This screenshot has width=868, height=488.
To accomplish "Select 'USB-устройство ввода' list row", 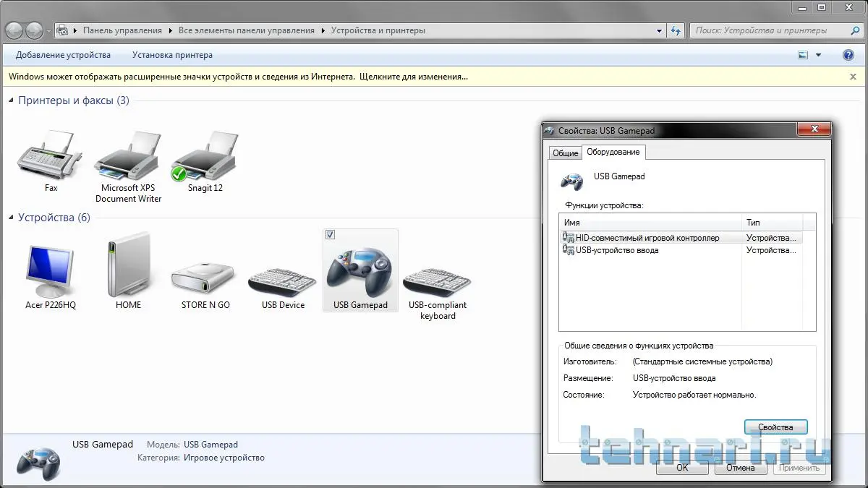I will (x=681, y=250).
